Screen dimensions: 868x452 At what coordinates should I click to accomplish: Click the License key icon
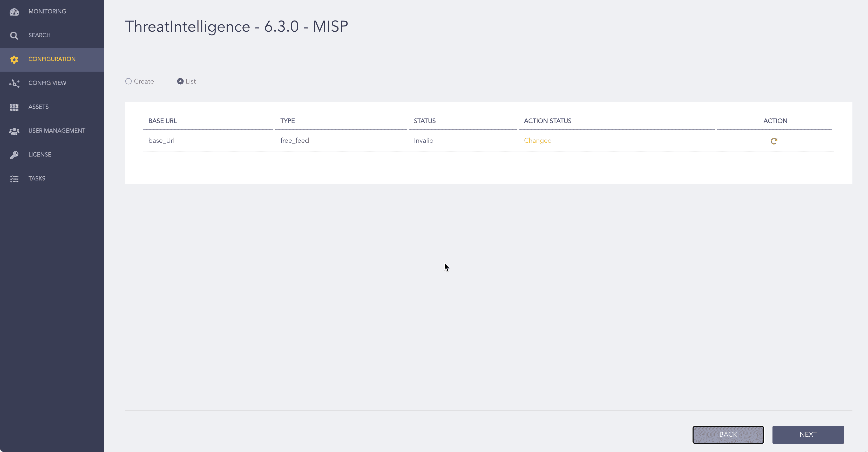pos(14,155)
